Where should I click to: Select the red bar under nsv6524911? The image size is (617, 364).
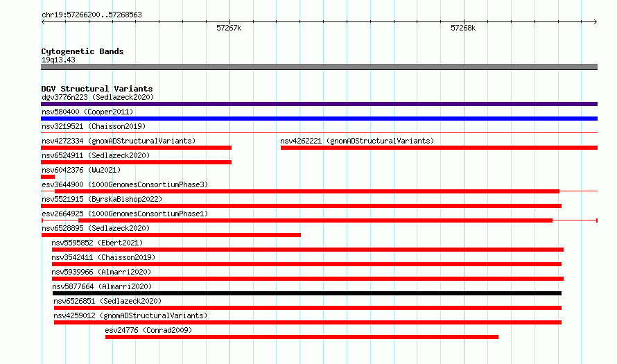pyautogui.click(x=136, y=162)
